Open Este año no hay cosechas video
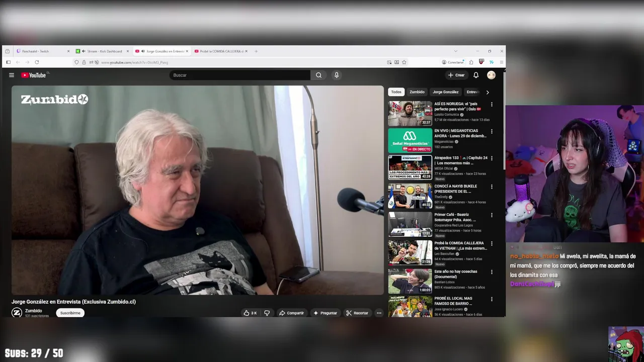Screen dimensions: 644x362 click(x=410, y=281)
